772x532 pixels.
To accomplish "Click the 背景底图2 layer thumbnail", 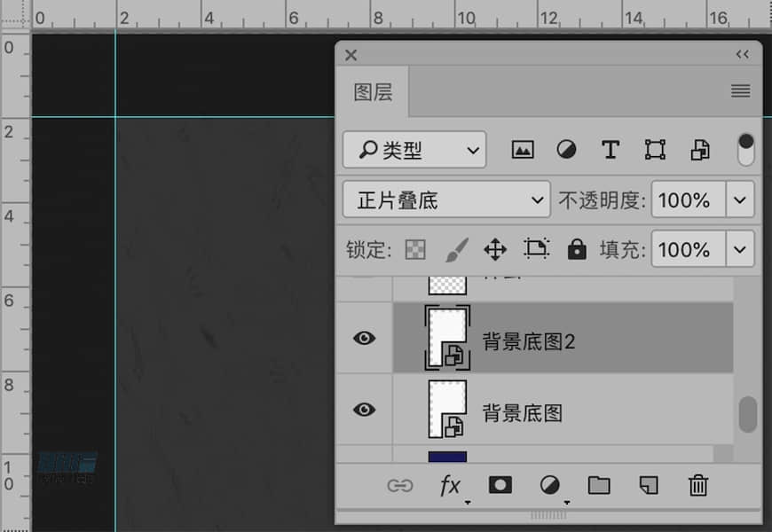I will click(x=447, y=338).
